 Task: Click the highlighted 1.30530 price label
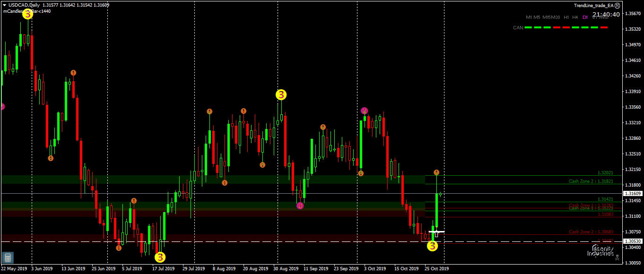coord(633,241)
